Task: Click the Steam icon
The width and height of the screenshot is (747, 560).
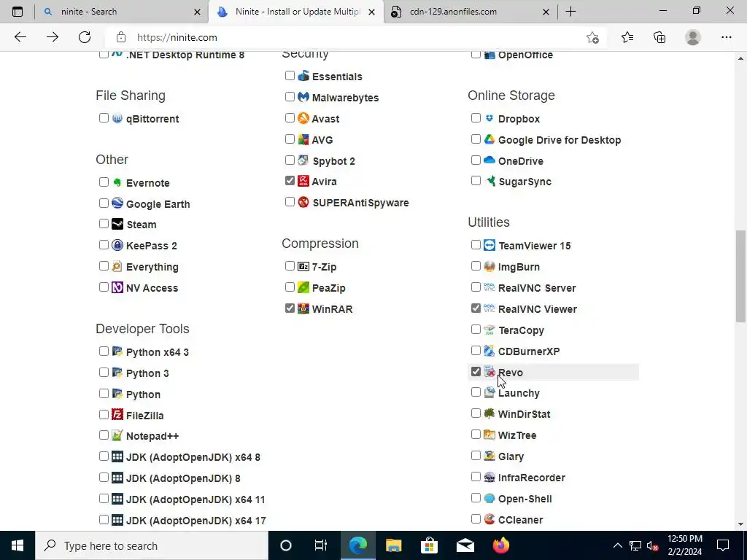Action: coord(117,224)
